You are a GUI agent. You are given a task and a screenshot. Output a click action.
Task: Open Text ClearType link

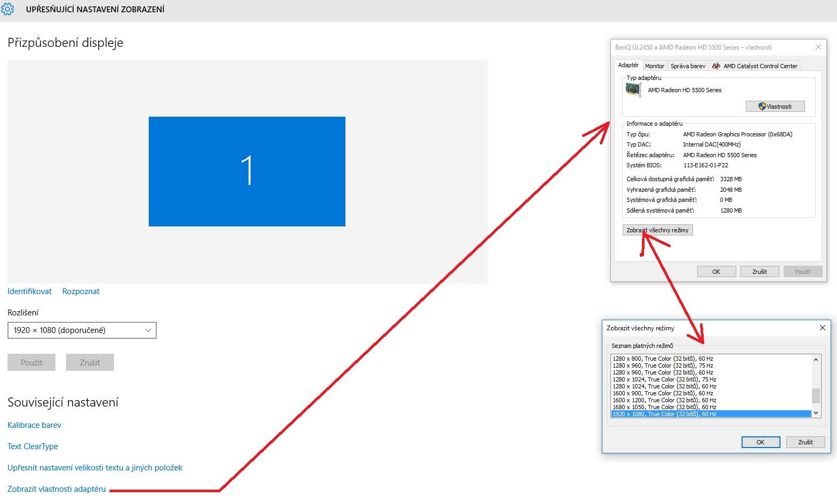pos(33,446)
